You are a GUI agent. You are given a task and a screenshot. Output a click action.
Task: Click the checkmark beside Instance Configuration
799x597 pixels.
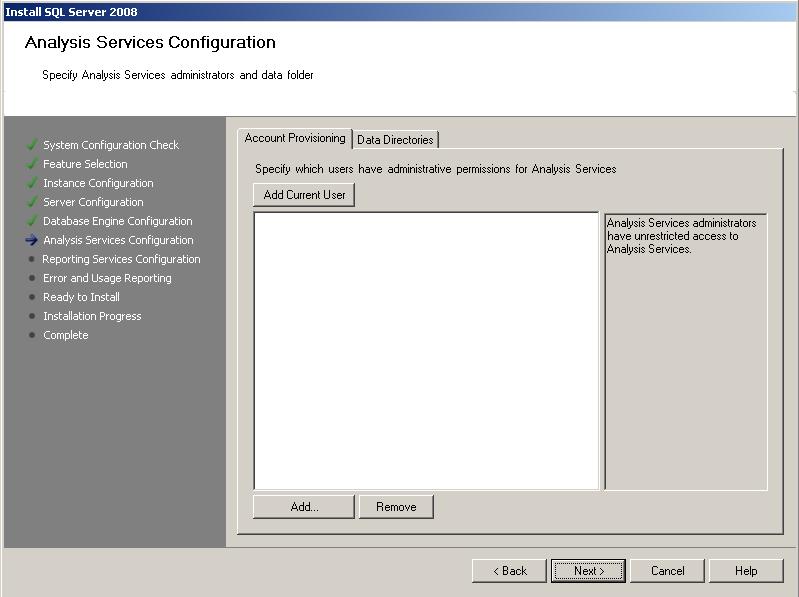tap(32, 182)
